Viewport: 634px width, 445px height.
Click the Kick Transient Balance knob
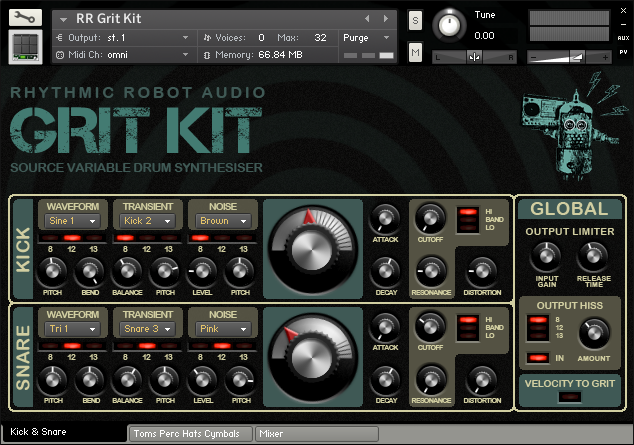pos(127,272)
